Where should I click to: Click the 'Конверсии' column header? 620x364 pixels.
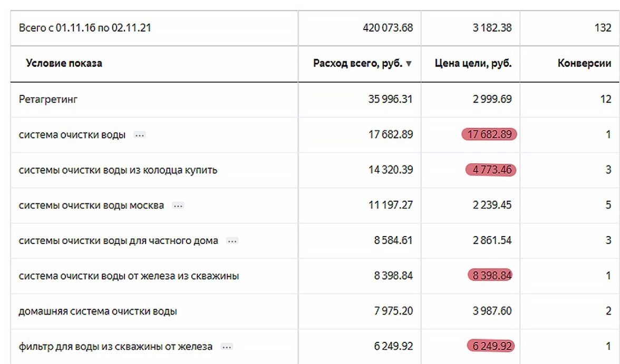tap(584, 64)
